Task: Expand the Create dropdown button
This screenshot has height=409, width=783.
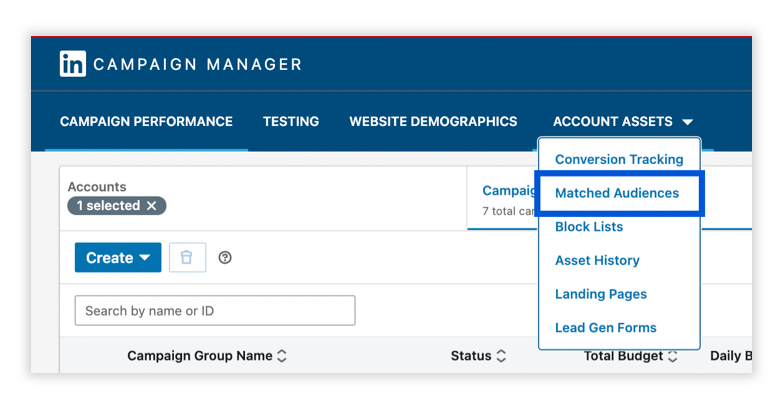Action: (x=118, y=257)
